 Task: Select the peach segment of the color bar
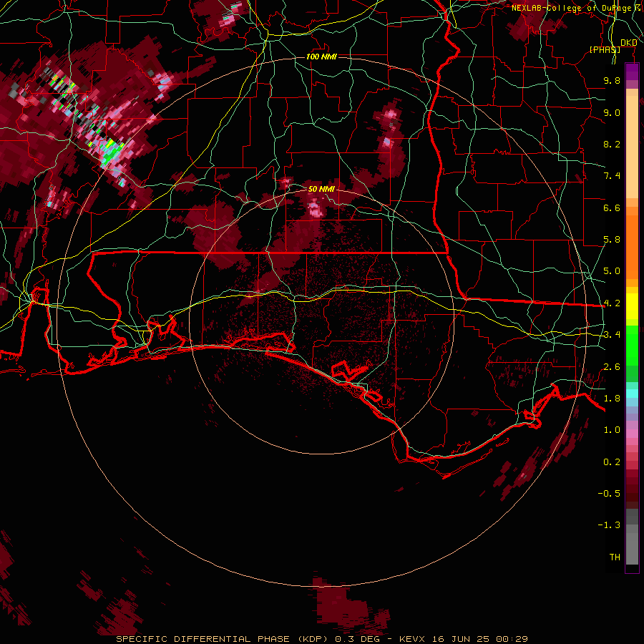coord(632,144)
